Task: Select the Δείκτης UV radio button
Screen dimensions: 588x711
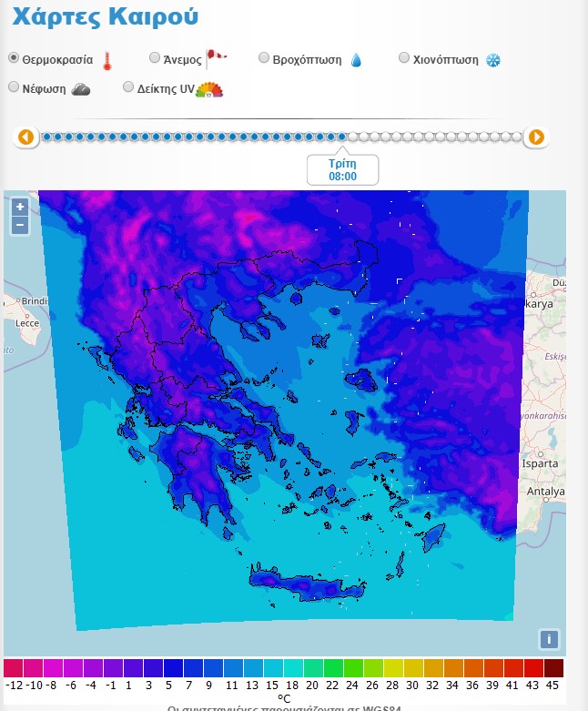Action: 128,86
